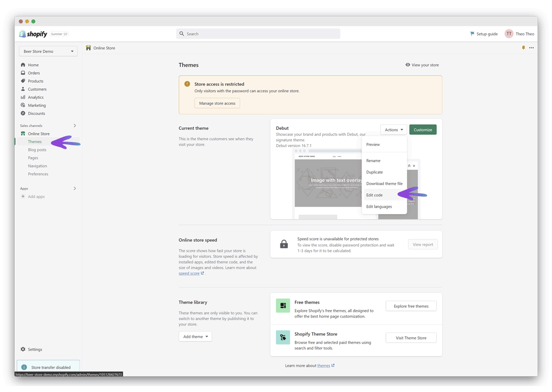Open the Add theme dropdown
The height and width of the screenshot is (392, 552).
point(195,336)
